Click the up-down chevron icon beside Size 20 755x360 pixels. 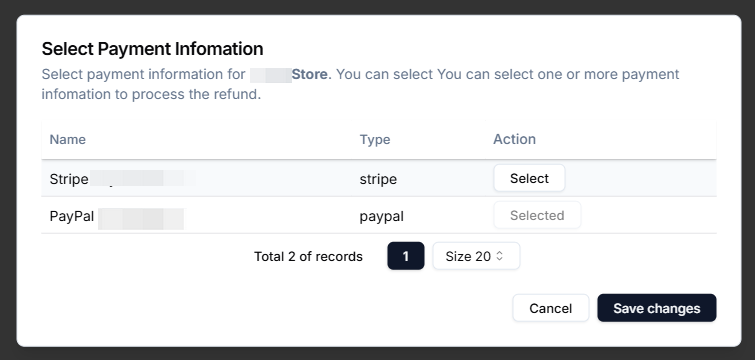click(499, 256)
